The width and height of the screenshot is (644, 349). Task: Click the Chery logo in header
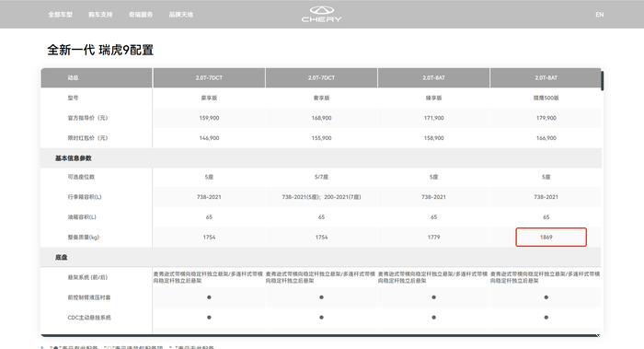322,14
